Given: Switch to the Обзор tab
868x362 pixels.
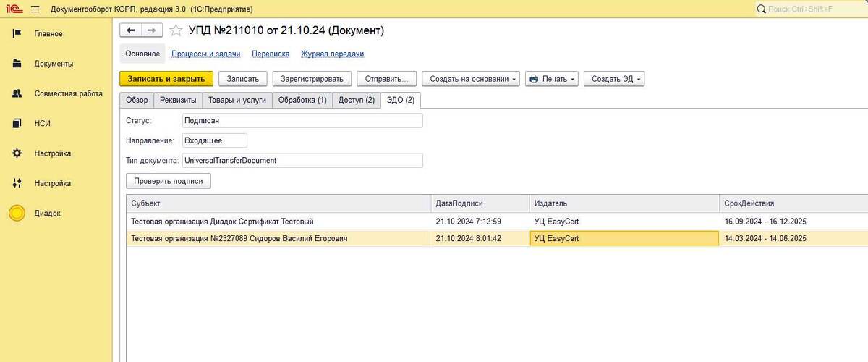Looking at the screenshot, I should [137, 100].
